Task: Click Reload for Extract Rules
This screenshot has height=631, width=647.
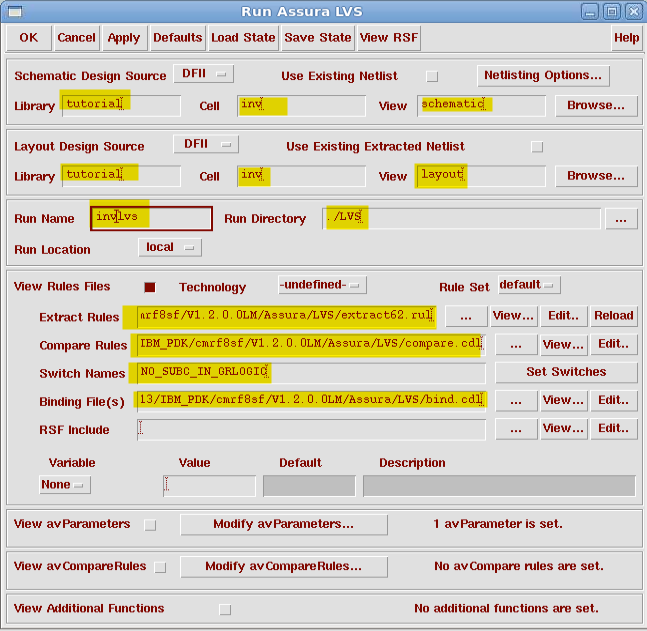Action: point(613,316)
